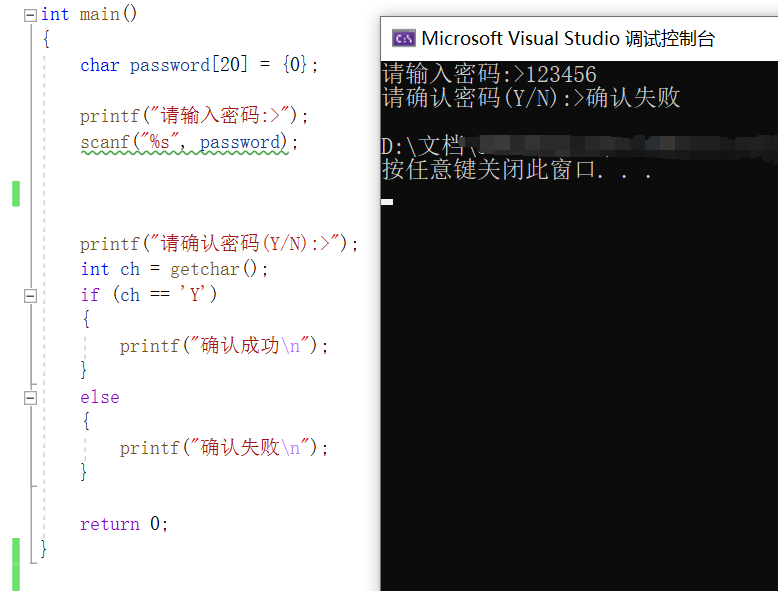778x591 pixels.
Task: Collapse the else block
Action: click(x=30, y=398)
